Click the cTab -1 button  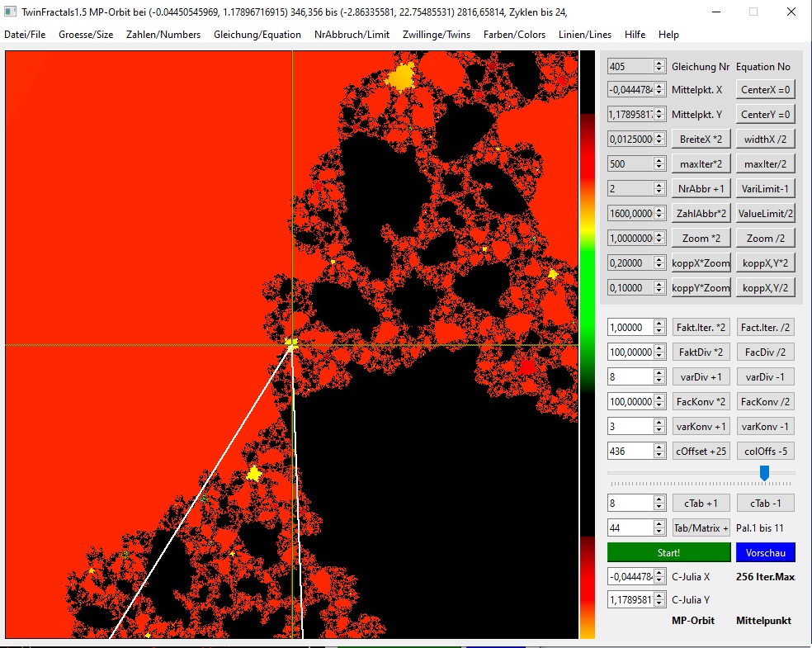766,504
